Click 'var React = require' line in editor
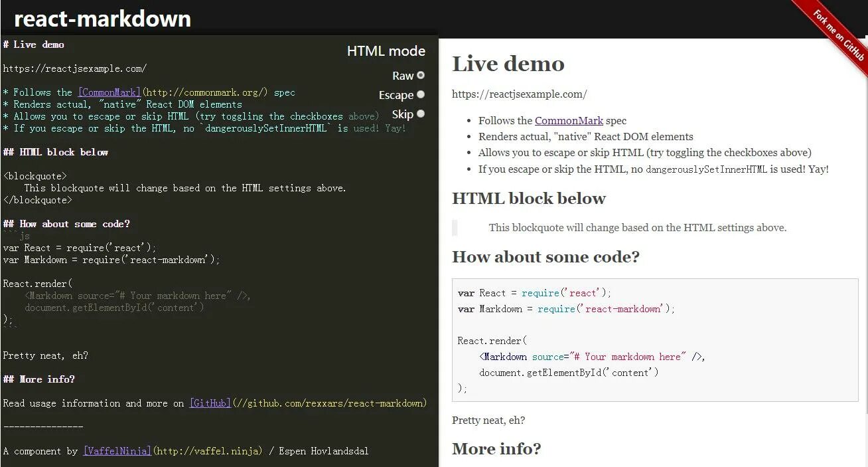Screen dimensions: 868x467 point(80,248)
